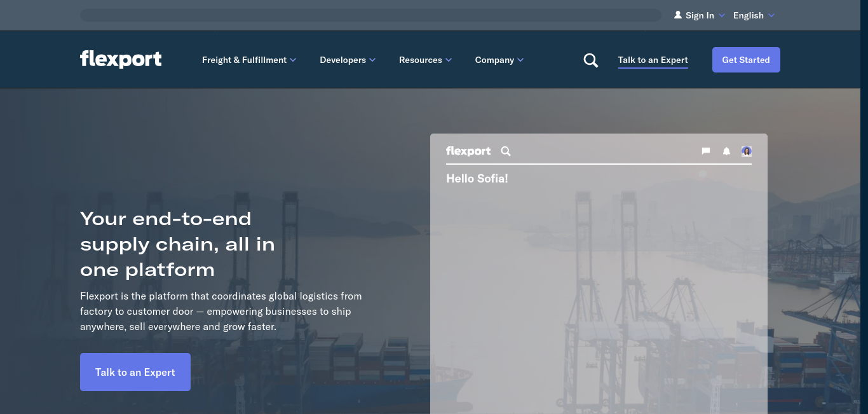Screen dimensions: 868x414
Task: Click Sofia's profile avatar in the preview
Action: (x=747, y=151)
